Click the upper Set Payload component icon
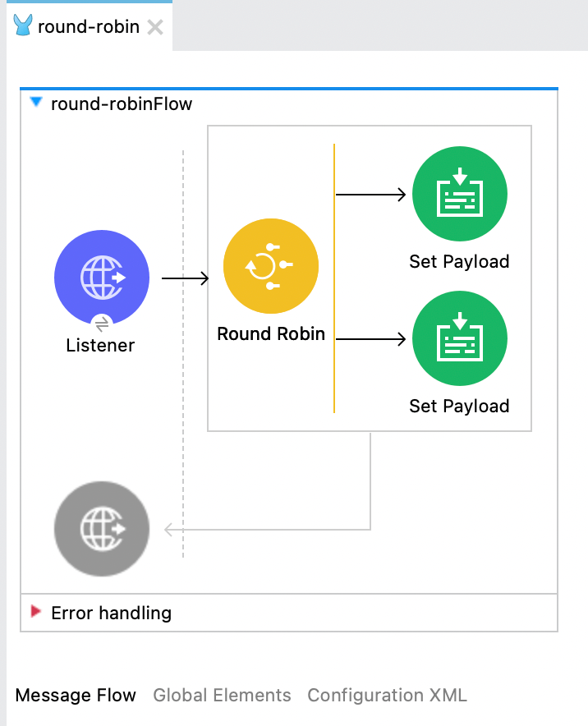This screenshot has width=588, height=726. 459,195
